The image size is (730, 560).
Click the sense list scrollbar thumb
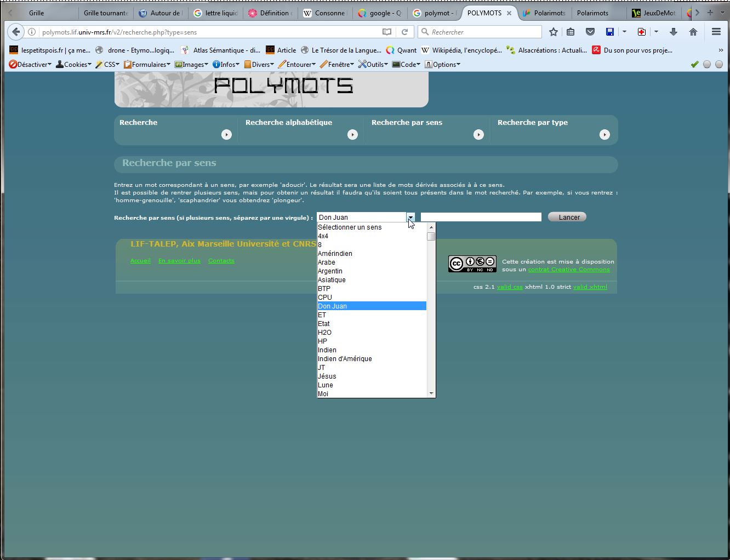[431, 236]
